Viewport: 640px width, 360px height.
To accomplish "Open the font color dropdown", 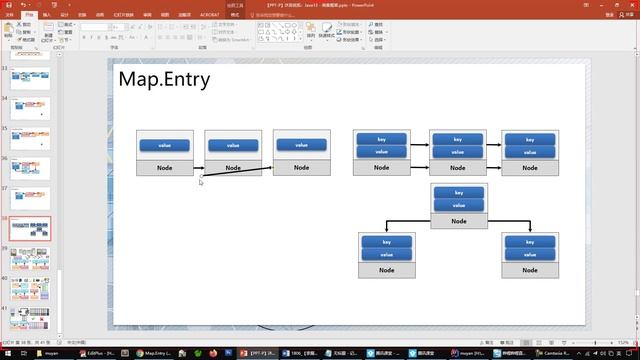I will click(x=150, y=38).
